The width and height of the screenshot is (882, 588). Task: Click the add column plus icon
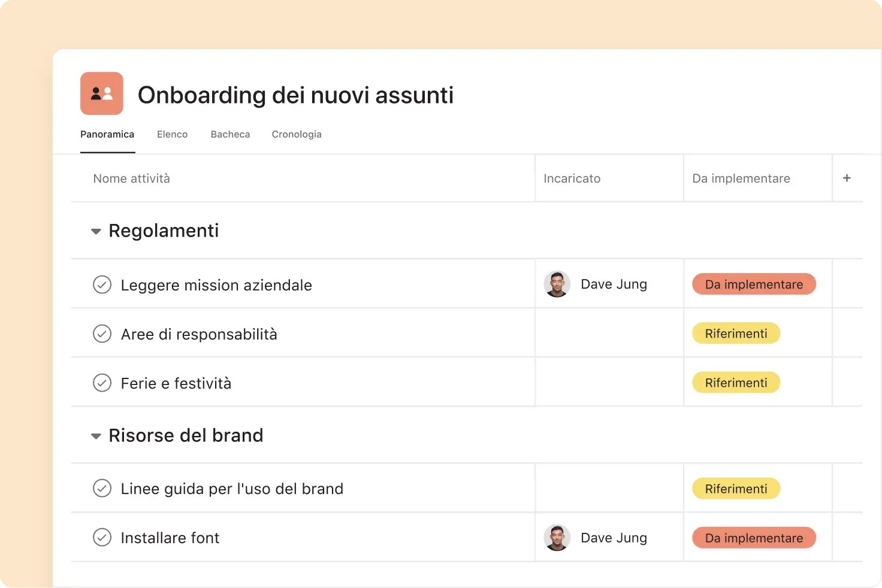[x=847, y=178]
